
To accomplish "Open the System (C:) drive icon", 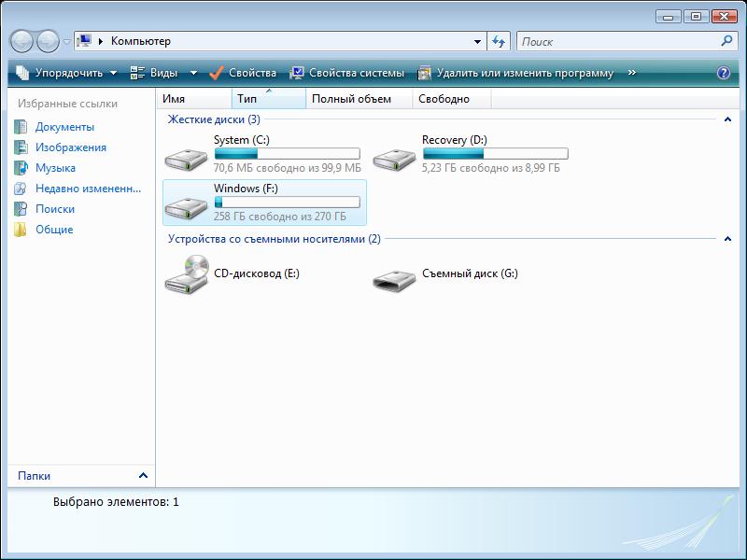I will pyautogui.click(x=186, y=159).
